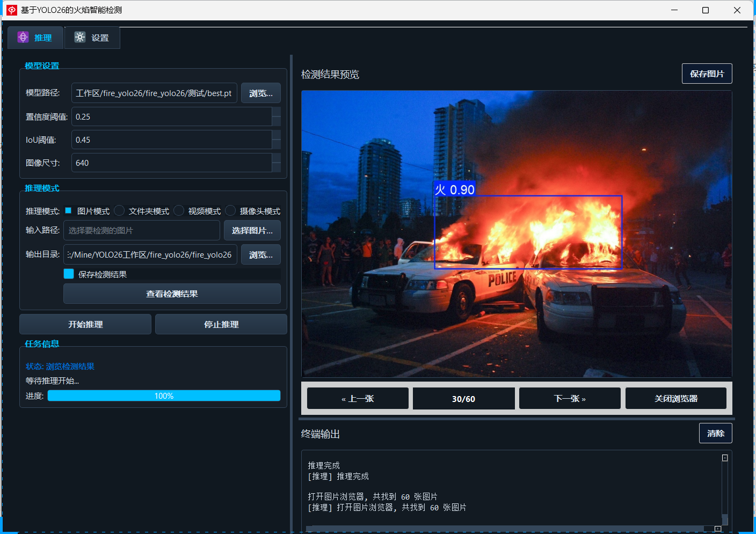Toggle the 保存检测结果 checkbox

[69, 274]
